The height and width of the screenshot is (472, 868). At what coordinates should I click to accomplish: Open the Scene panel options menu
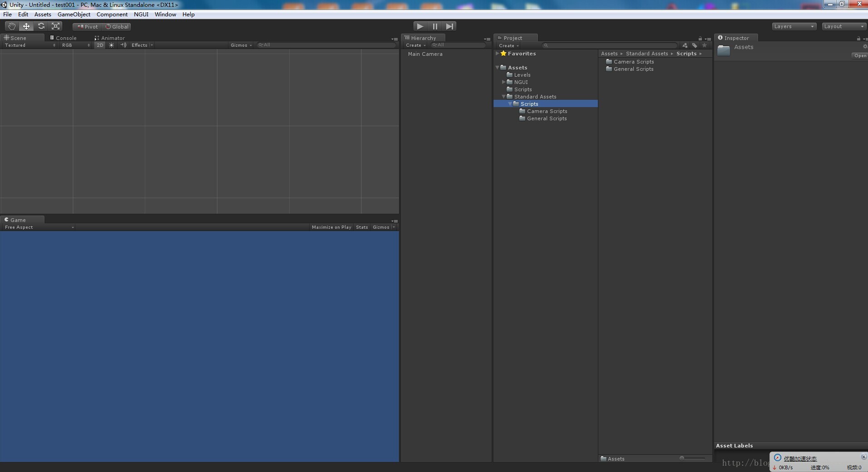click(395, 39)
